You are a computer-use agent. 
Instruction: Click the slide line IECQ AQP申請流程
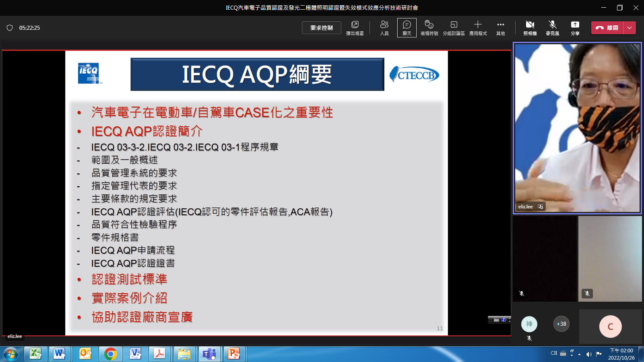(133, 250)
